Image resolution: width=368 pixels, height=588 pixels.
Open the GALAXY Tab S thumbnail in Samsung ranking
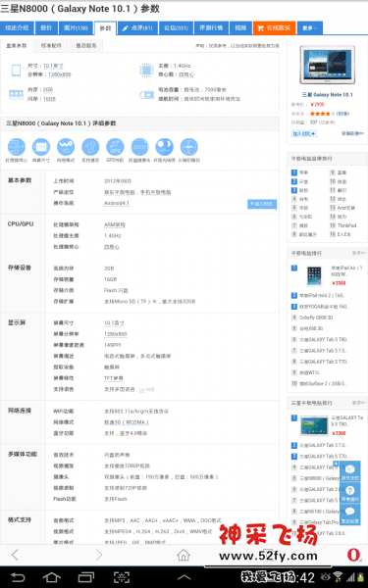click(x=314, y=425)
